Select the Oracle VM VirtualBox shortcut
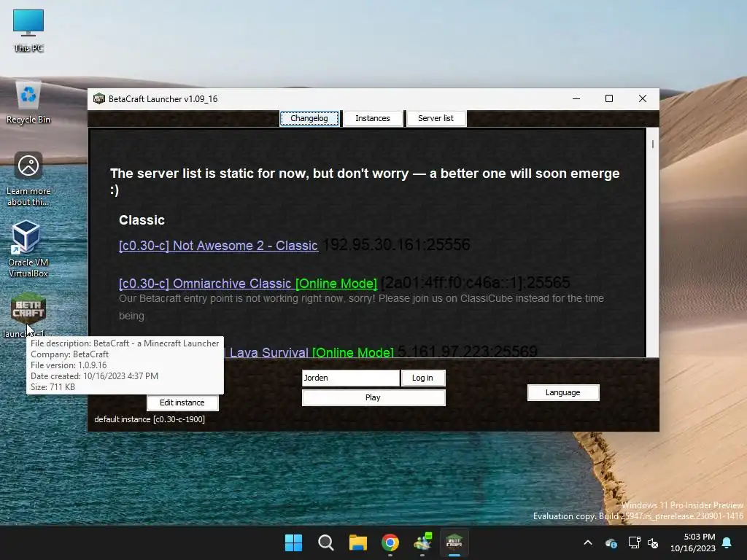The width and height of the screenshot is (747, 560). [28, 249]
